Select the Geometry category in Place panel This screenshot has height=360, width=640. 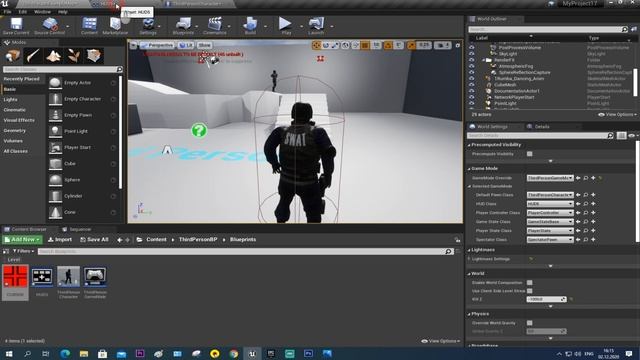click(15, 131)
